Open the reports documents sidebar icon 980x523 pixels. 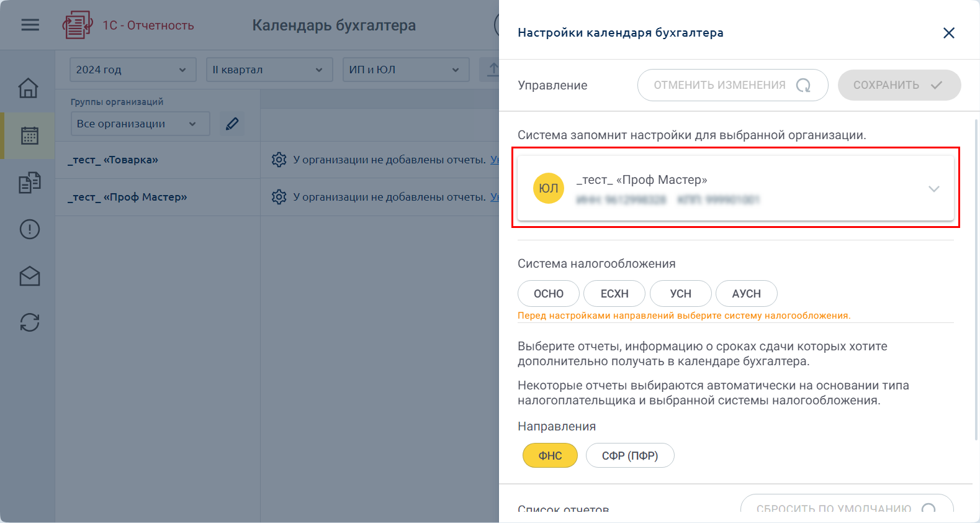click(29, 183)
